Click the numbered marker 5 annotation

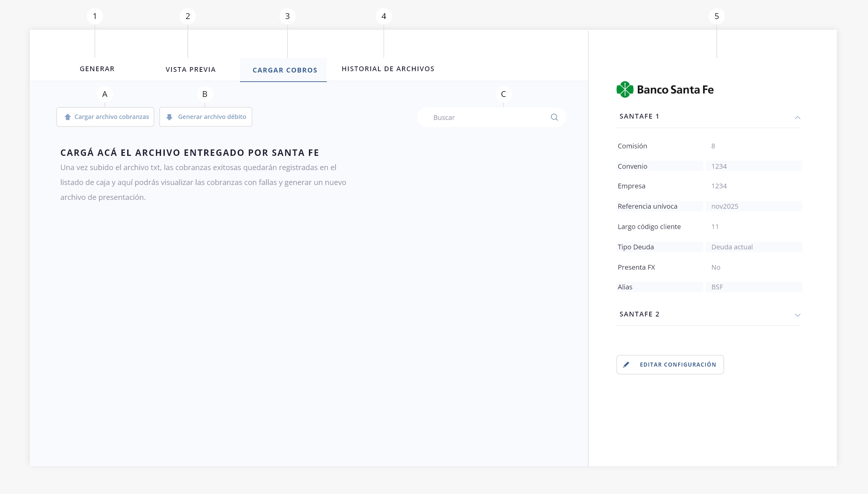pos(716,16)
